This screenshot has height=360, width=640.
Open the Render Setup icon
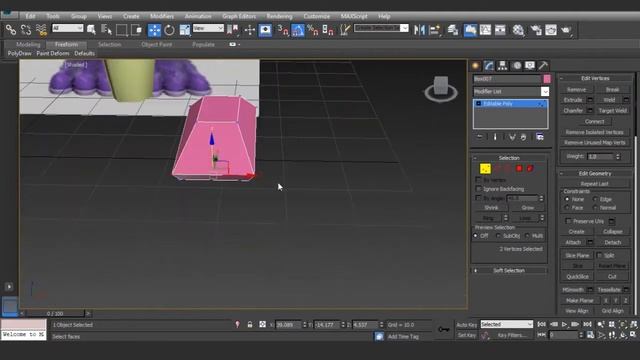(x=536, y=30)
